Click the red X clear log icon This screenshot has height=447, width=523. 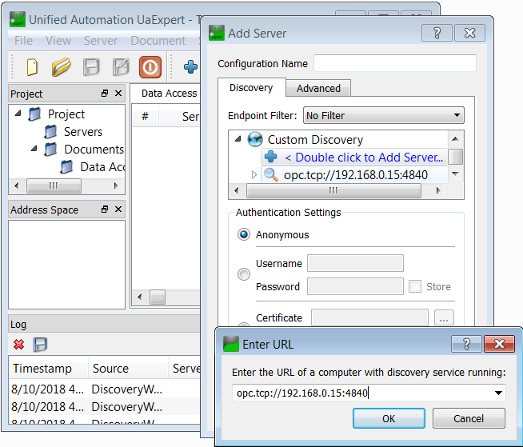tap(19, 344)
